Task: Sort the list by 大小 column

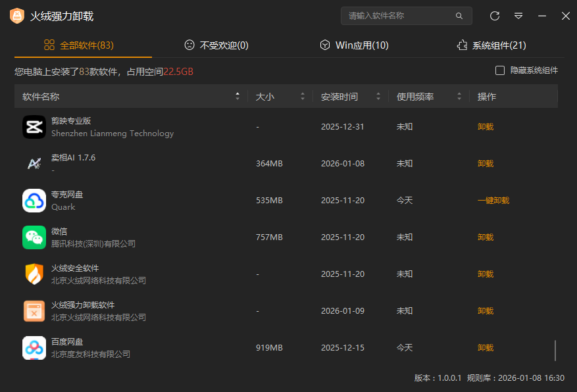Action: tap(302, 95)
